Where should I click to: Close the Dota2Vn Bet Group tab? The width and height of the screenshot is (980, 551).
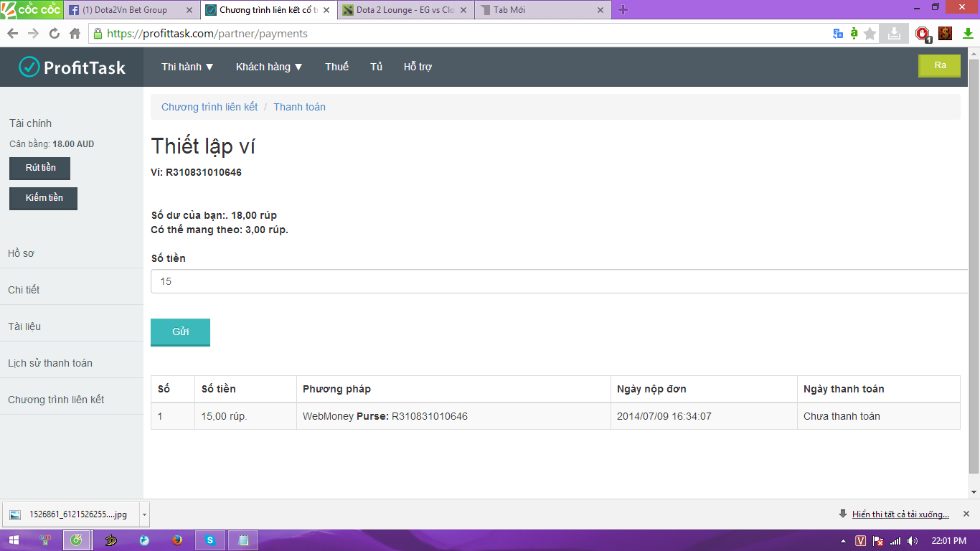(189, 10)
